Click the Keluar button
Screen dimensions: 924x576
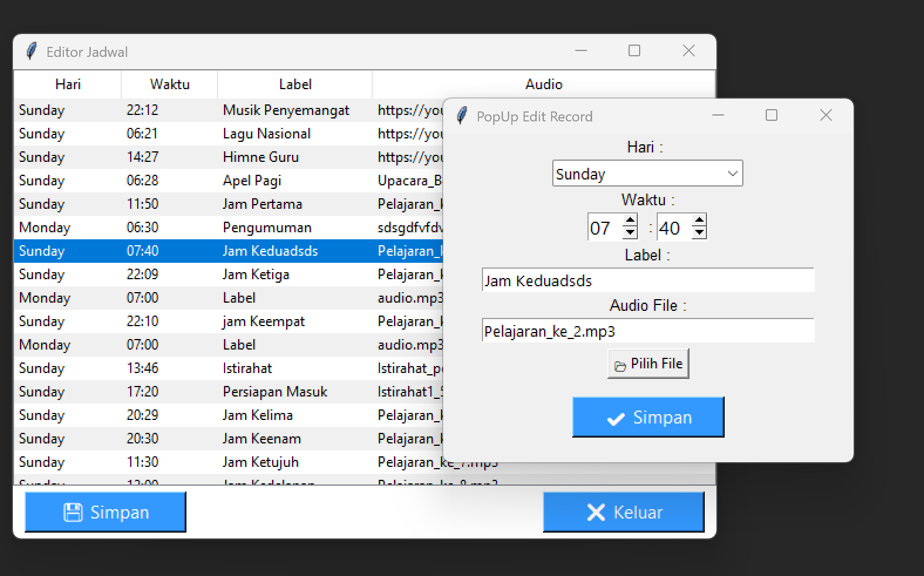623,512
